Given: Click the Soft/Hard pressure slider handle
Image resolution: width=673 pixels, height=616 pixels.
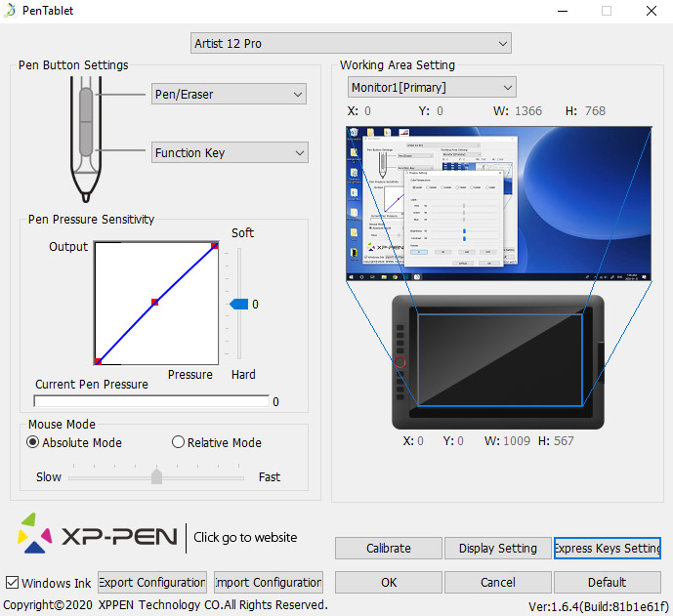Looking at the screenshot, I should 239,305.
